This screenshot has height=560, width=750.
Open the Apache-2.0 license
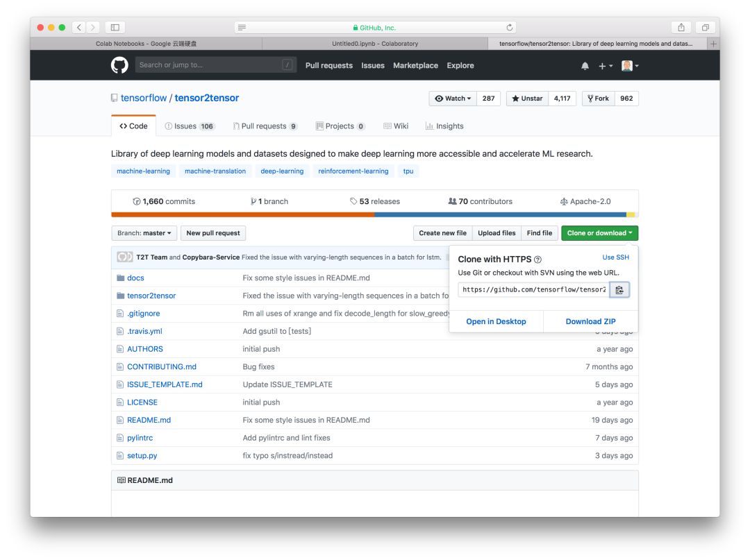click(x=585, y=202)
